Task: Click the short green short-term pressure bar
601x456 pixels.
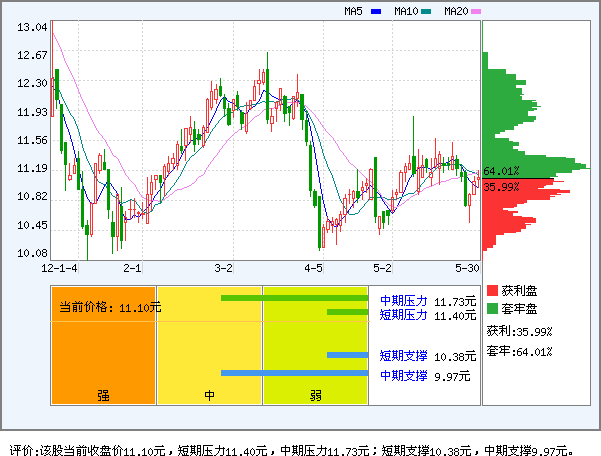Action: [x=347, y=312]
